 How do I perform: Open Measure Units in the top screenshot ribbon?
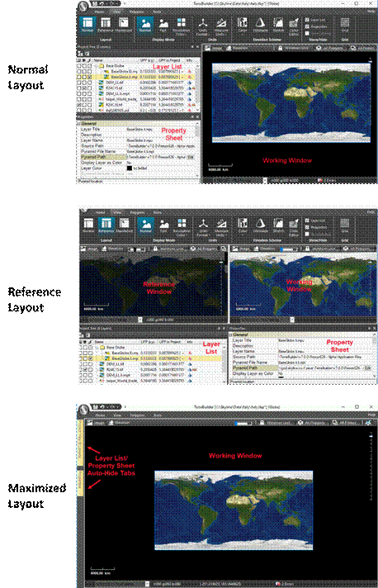(x=221, y=26)
